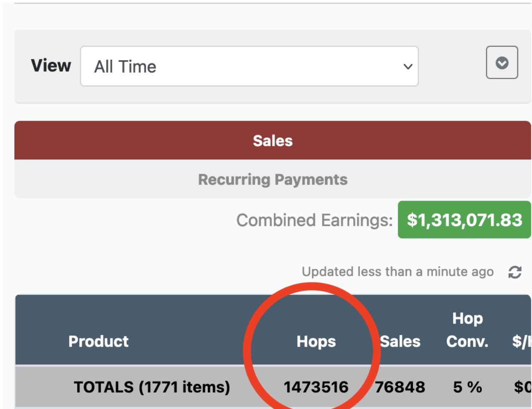532x409 pixels.
Task: Click the Hop Conv. column header
Action: click(x=468, y=330)
